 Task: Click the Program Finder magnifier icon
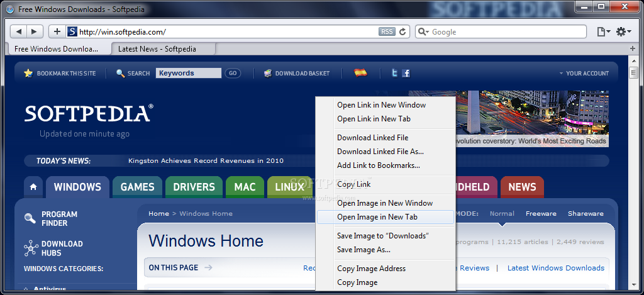30,219
